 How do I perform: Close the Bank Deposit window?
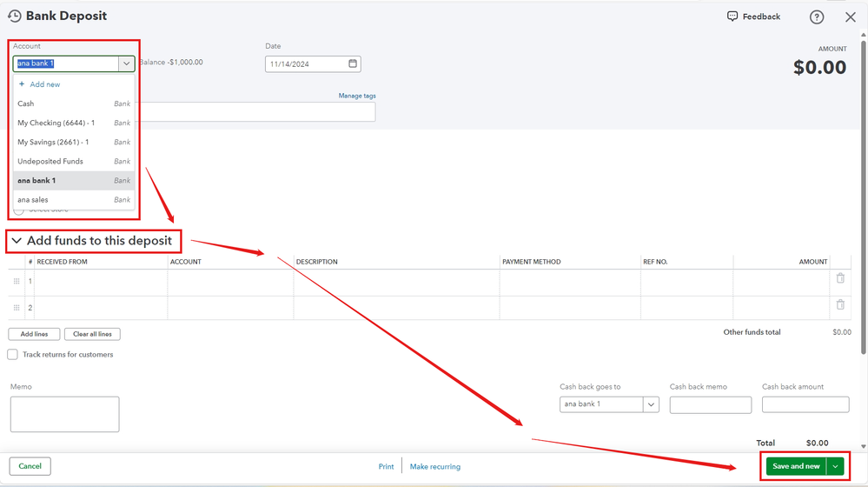[x=851, y=17]
